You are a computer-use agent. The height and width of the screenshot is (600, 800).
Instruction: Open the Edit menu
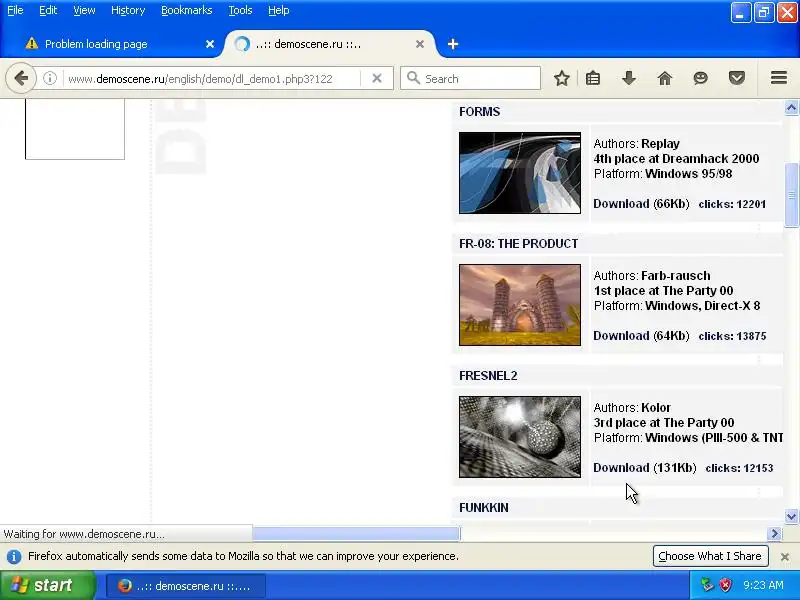(48, 10)
